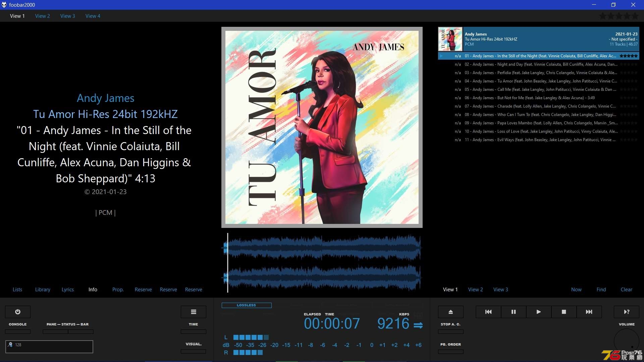Click the LOSSLESS indicator box

247,305
